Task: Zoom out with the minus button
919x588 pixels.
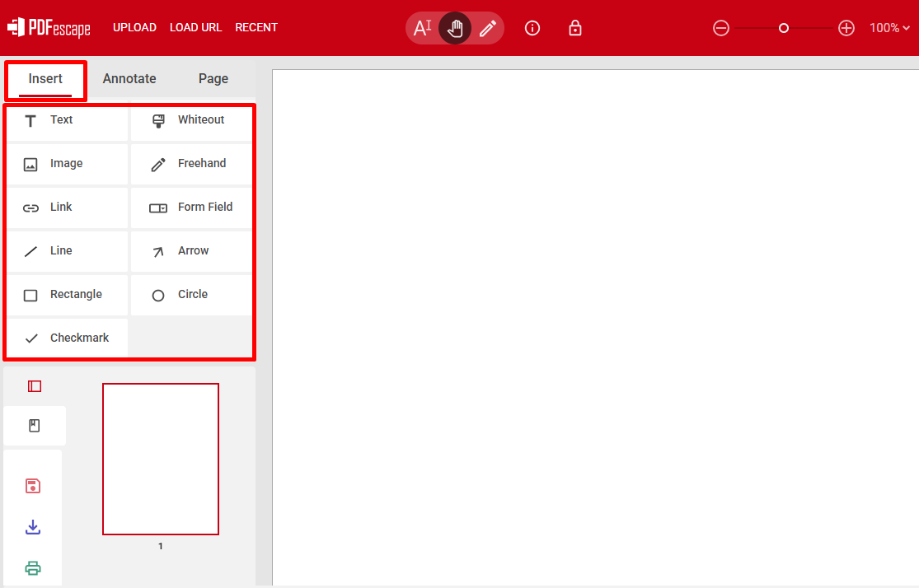Action: (x=721, y=29)
